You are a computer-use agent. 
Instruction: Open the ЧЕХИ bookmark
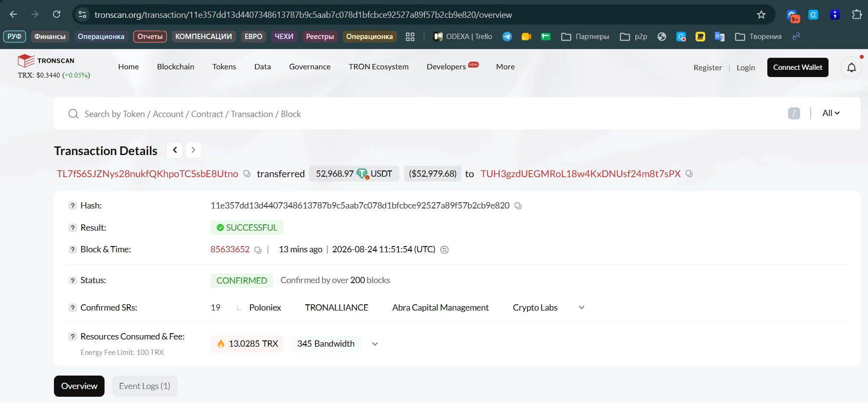pyautogui.click(x=284, y=37)
